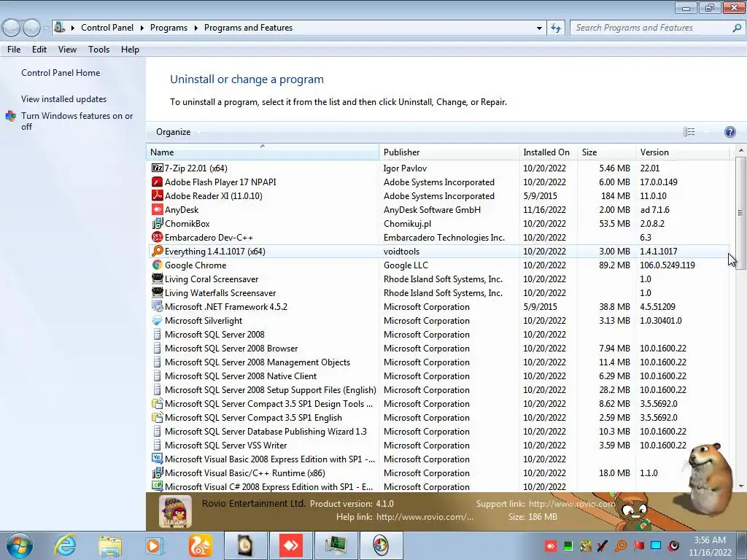Sort list by Version column header
The image size is (747, 560).
click(683, 152)
